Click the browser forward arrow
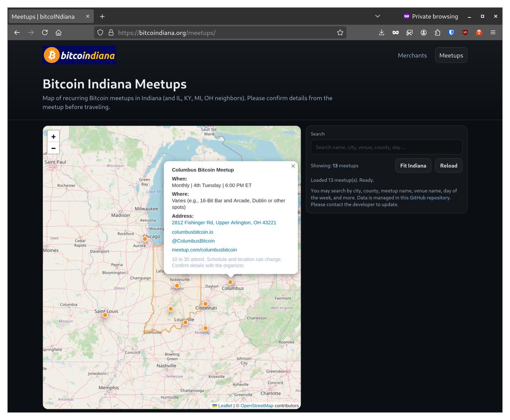The image size is (510, 420). [x=31, y=32]
